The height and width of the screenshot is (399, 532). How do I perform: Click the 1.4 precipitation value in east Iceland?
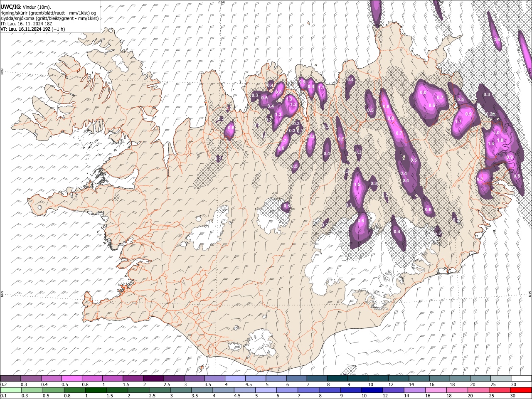click(491, 143)
